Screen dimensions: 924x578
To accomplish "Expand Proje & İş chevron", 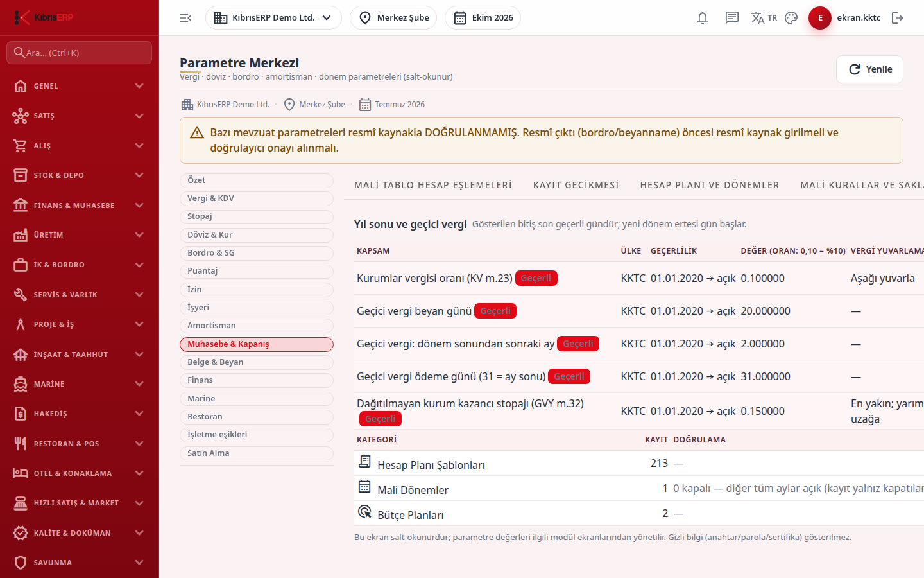I will click(x=139, y=324).
